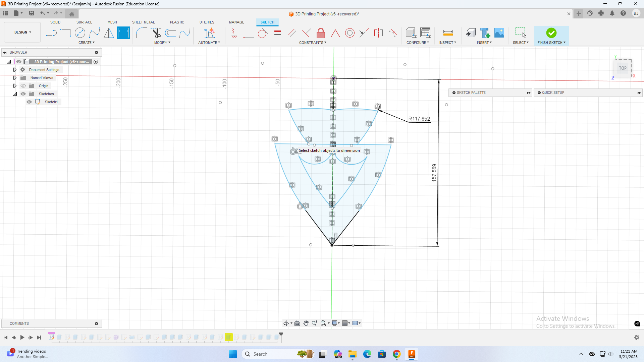Click the new design plus button
The height and width of the screenshot is (362, 644).
pyautogui.click(x=579, y=13)
